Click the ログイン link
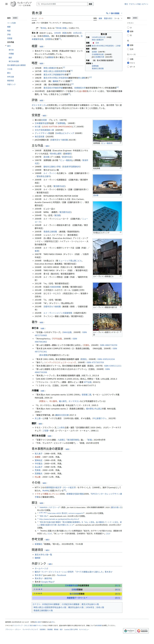The height and width of the screenshot is (644, 154). click(145, 4)
